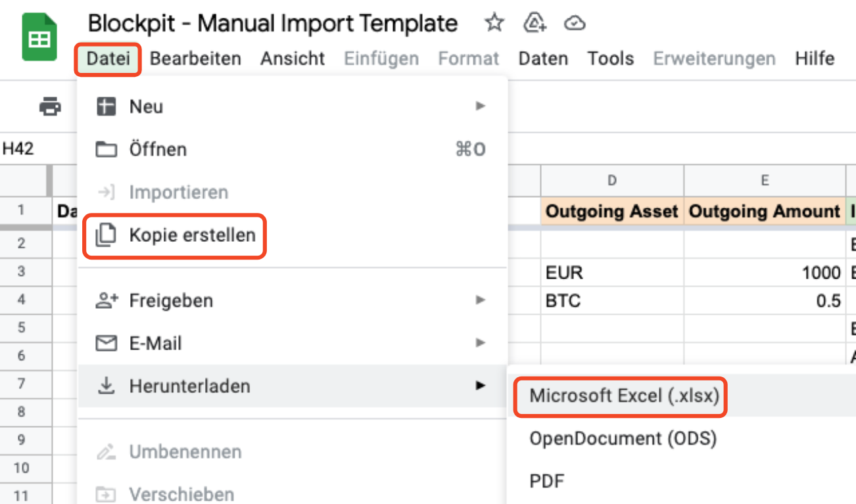Download as Microsoft Excel (.xlsx)
Image resolution: width=856 pixels, height=504 pixels.
[624, 396]
